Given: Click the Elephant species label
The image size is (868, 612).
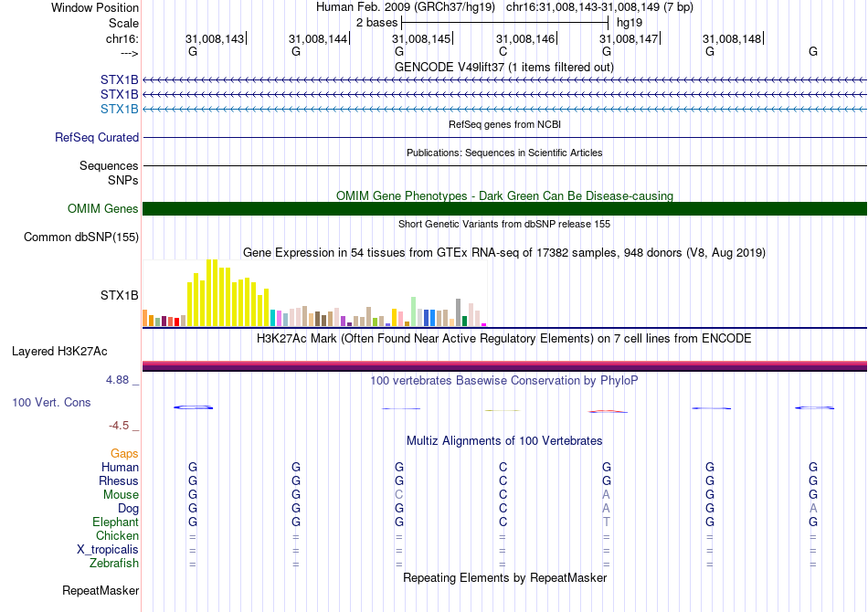Looking at the screenshot, I should (x=115, y=522).
